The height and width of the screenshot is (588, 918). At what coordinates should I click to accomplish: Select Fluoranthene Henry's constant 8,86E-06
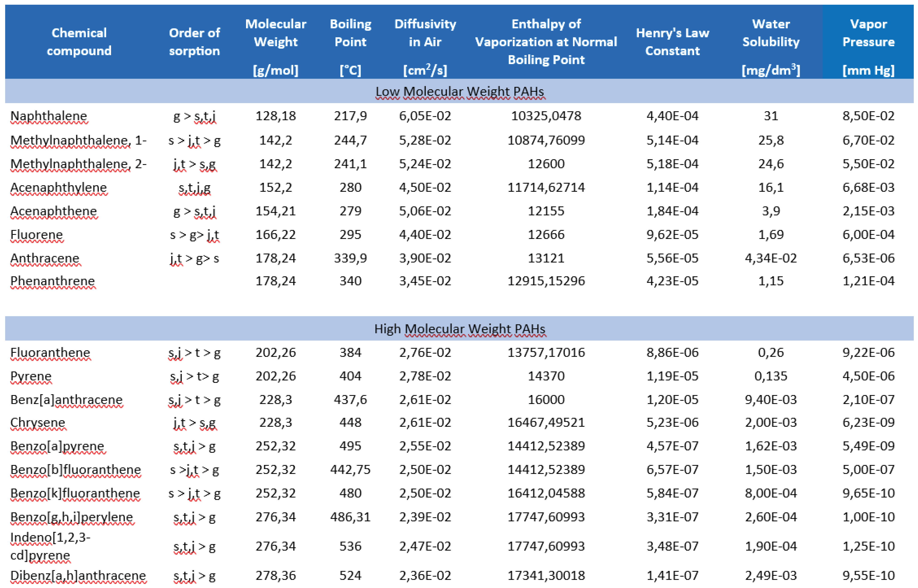click(x=672, y=352)
